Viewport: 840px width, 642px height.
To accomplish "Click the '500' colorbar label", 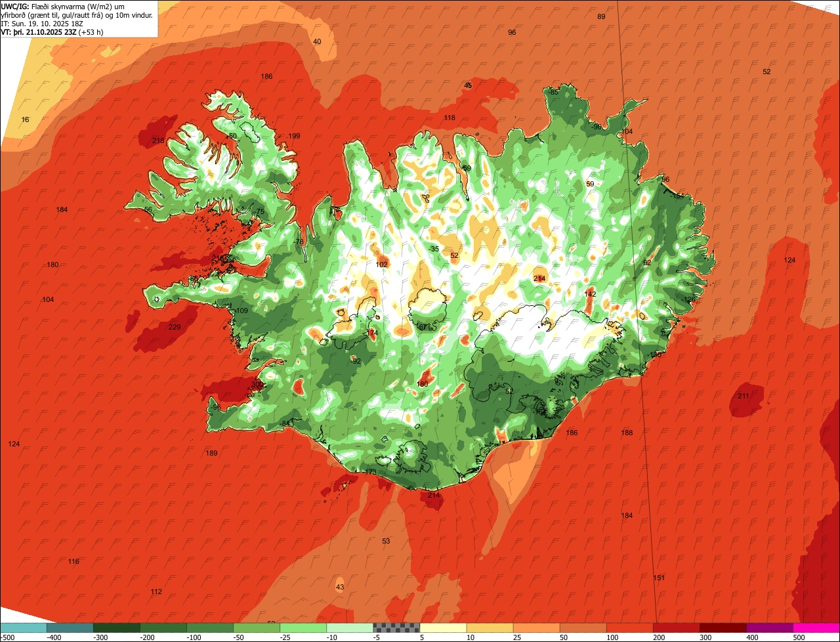I will click(x=800, y=637).
